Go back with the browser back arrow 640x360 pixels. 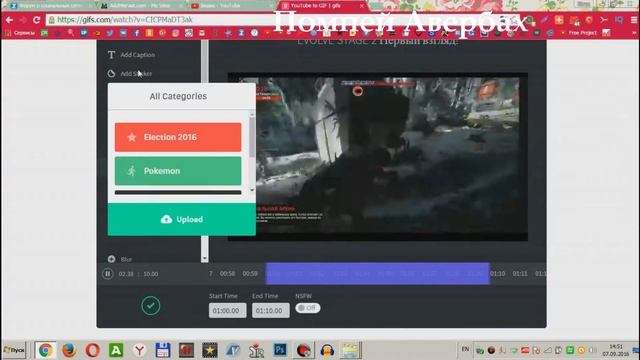(x=9, y=20)
